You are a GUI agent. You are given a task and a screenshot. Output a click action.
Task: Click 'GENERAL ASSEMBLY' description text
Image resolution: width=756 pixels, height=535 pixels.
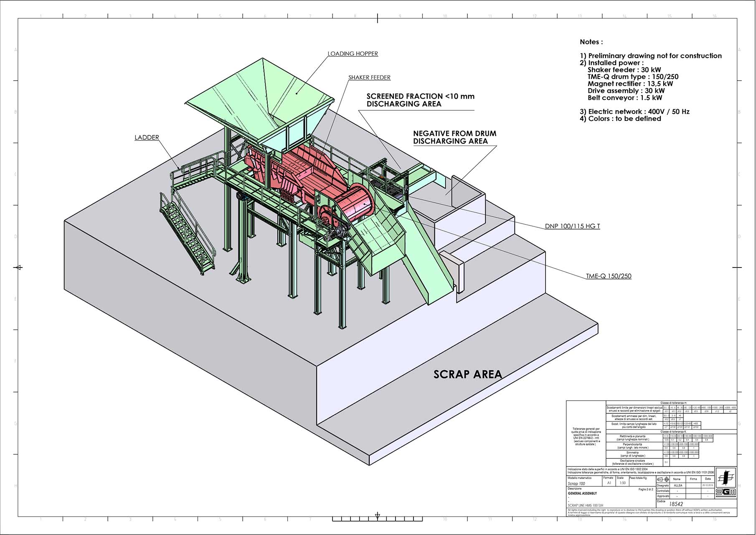pos(582,493)
